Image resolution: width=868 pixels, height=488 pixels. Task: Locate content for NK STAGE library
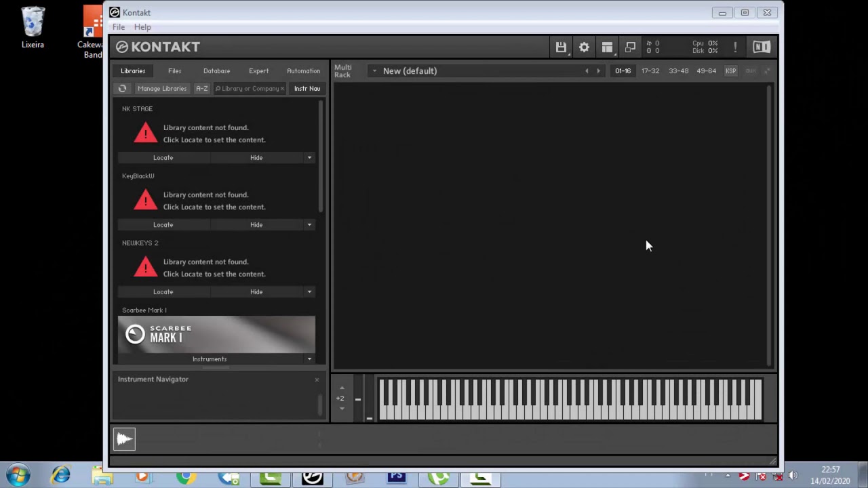163,157
